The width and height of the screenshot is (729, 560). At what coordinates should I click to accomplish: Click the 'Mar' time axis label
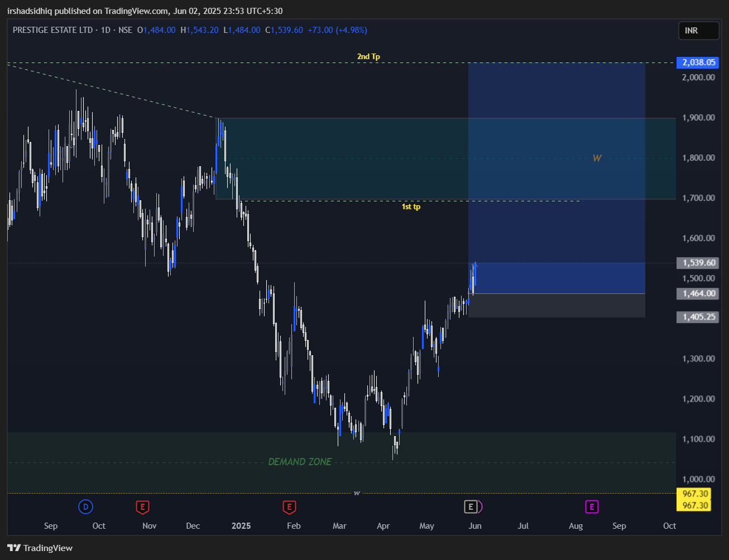click(x=339, y=526)
